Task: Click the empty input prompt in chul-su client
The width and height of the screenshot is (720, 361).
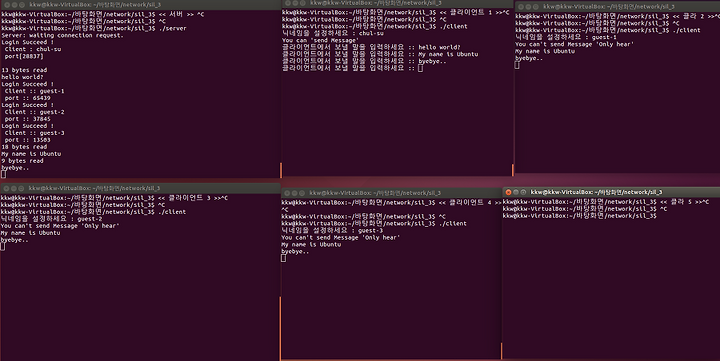Action: click(x=353, y=68)
